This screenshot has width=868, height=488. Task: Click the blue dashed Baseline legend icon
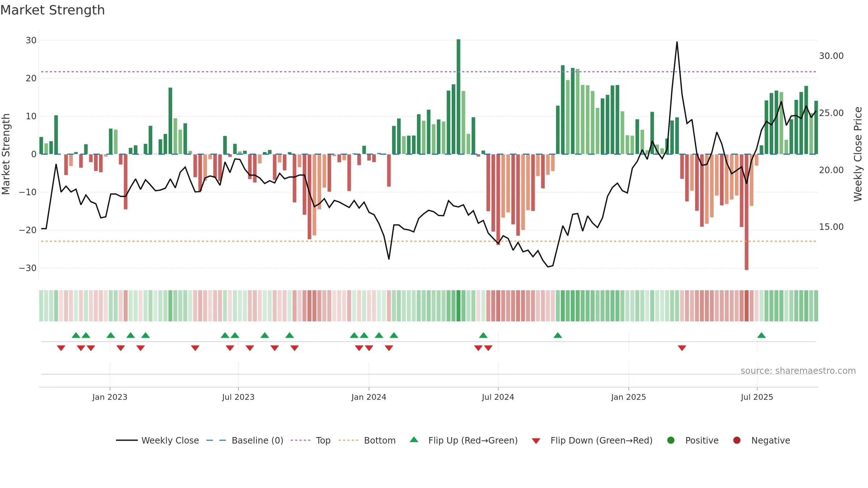[x=216, y=440]
